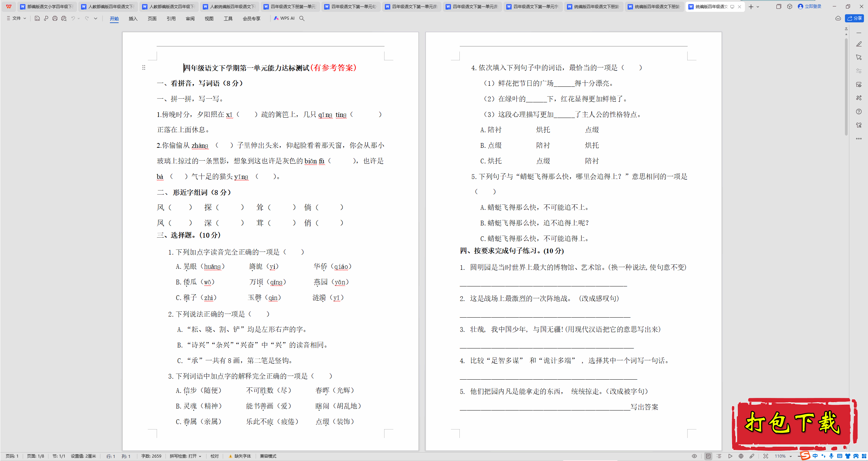Switch to document tab 人教统编版四年级语文下

click(x=230, y=7)
